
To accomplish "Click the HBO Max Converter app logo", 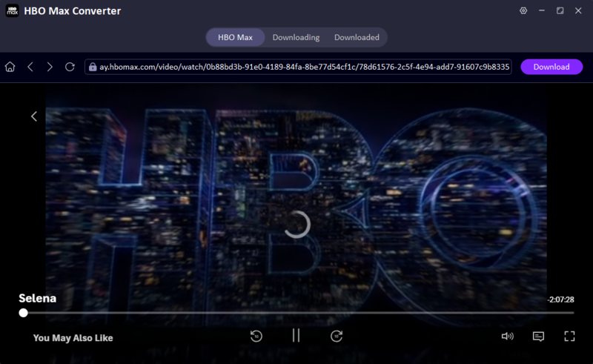I will [12, 10].
